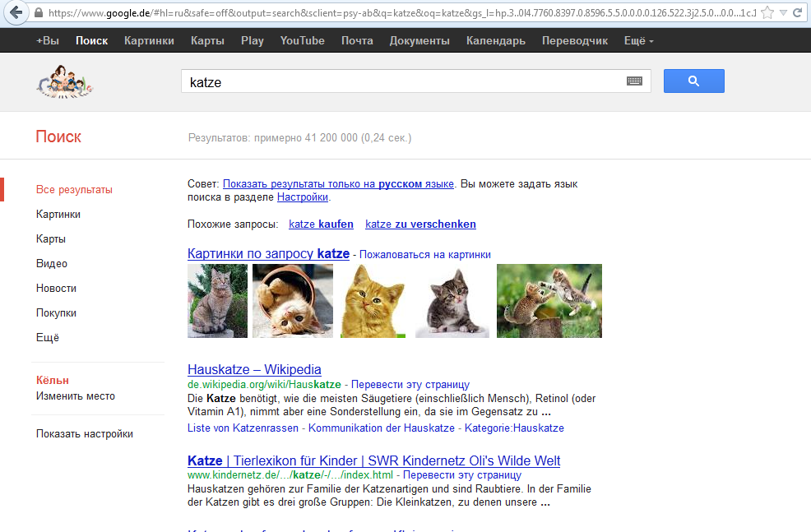Image resolution: width=811 pixels, height=532 pixels.
Task: Reload the page with the refresh icon
Action: pyautogui.click(x=798, y=13)
